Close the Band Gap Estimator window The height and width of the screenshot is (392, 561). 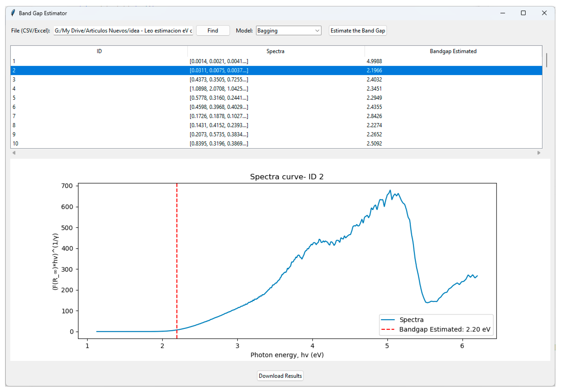click(544, 13)
